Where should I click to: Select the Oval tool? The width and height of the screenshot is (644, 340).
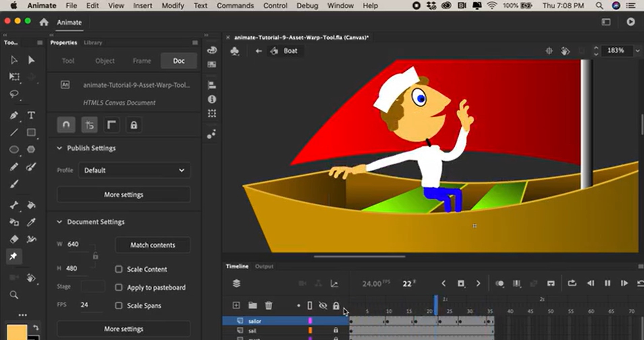pos(14,149)
